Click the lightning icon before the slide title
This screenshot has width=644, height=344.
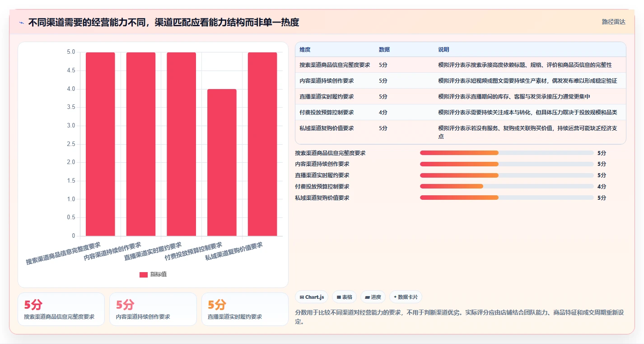pos(21,23)
